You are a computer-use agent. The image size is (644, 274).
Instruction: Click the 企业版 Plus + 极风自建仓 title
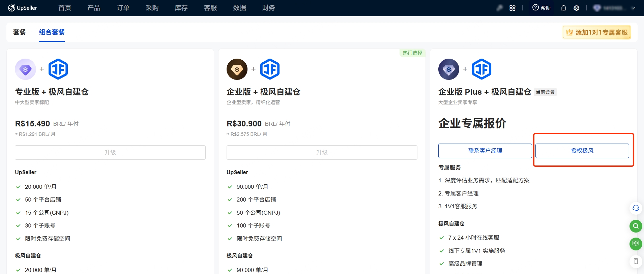tap(485, 92)
